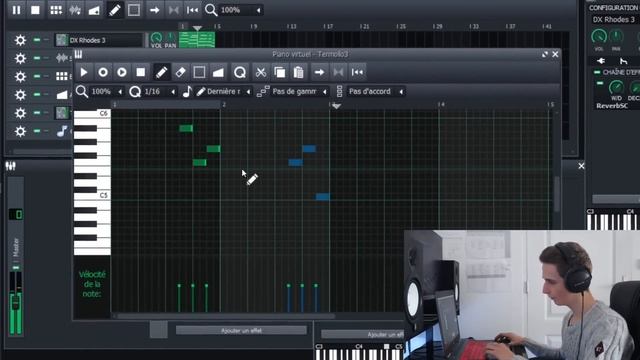Mute the fourth track in song editor
This screenshot has width=640, height=360.
click(37, 94)
